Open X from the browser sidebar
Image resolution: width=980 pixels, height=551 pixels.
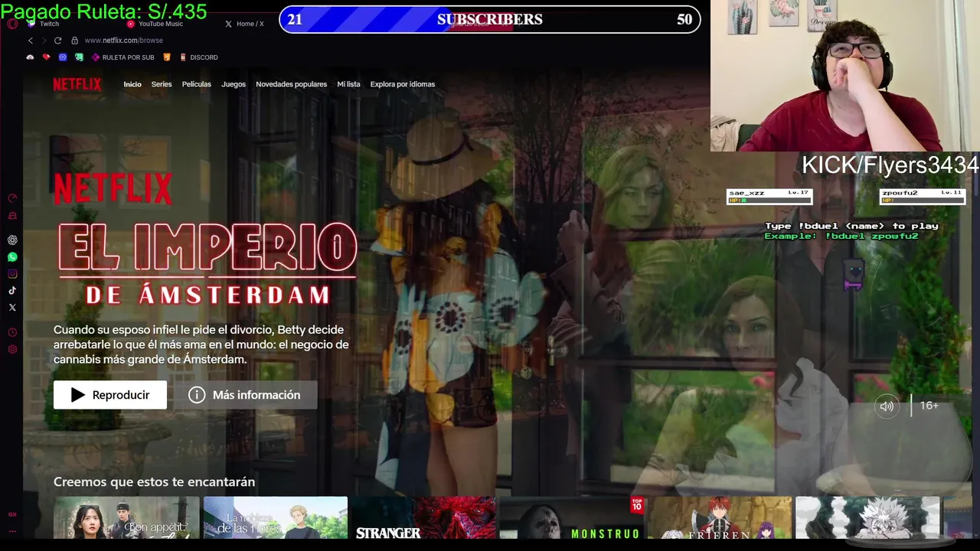[12, 308]
